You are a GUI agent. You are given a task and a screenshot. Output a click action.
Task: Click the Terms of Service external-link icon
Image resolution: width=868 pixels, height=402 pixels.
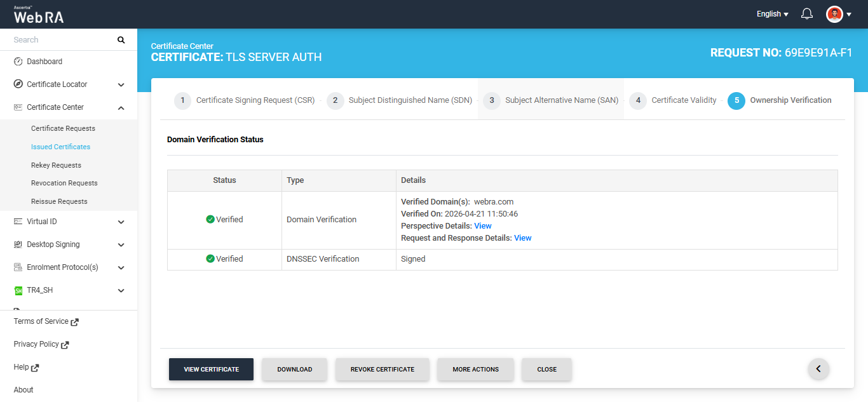74,322
